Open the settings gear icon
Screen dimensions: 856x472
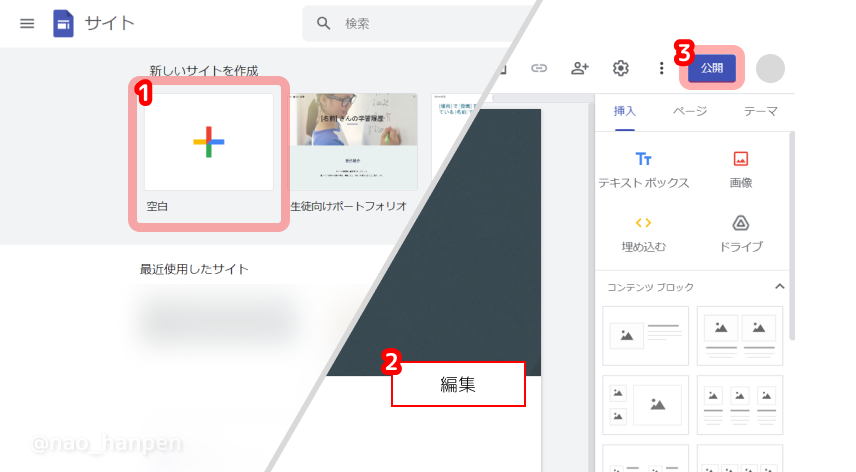621,68
